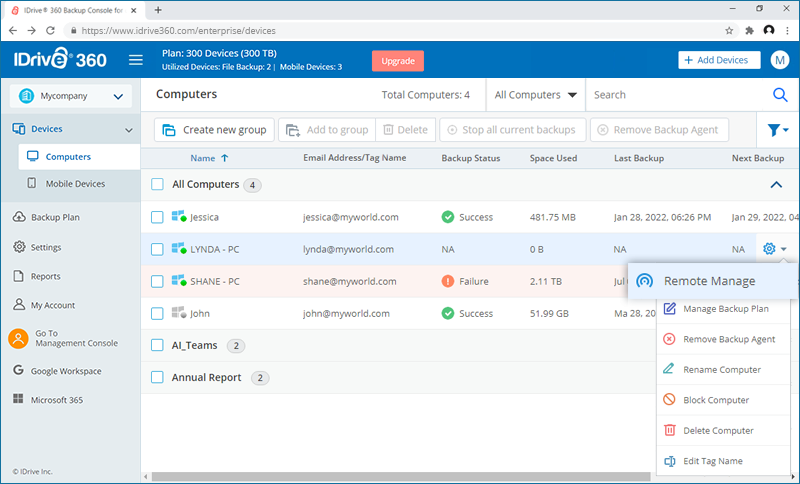Open the Mycompany dropdown

[x=71, y=96]
